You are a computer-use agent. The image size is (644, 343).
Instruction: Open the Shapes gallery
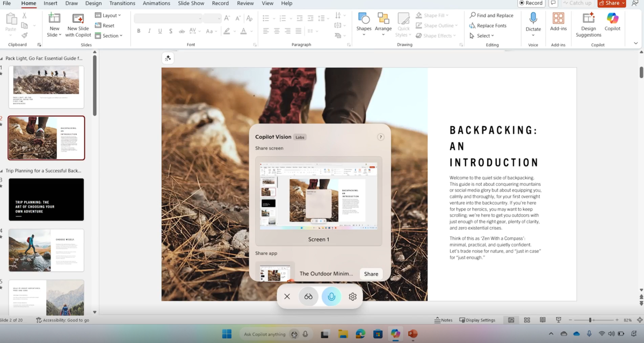[364, 23]
